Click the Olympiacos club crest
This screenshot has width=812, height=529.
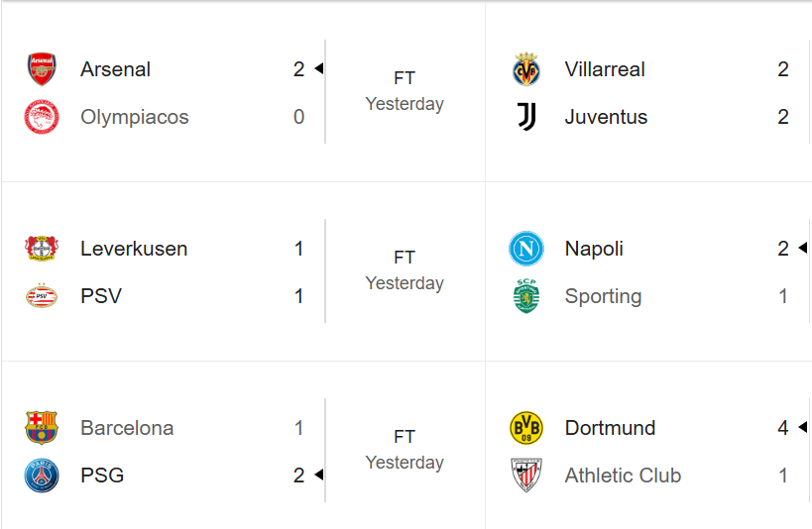tap(42, 117)
